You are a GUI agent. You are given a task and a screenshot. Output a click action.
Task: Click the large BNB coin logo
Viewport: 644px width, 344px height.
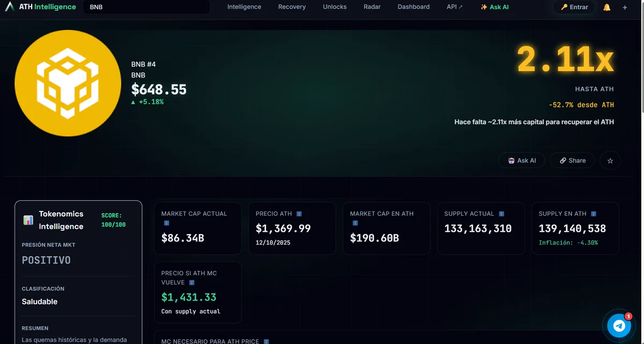[x=68, y=83]
